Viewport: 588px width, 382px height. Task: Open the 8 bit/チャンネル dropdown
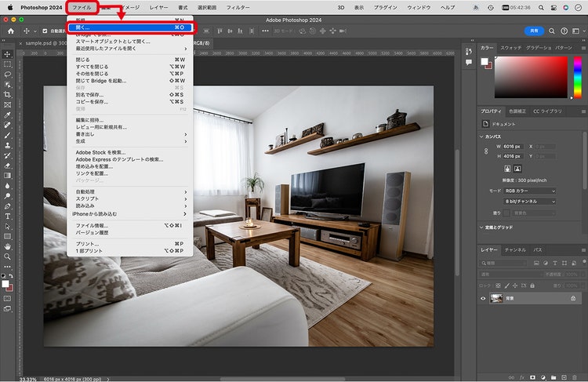click(x=530, y=202)
